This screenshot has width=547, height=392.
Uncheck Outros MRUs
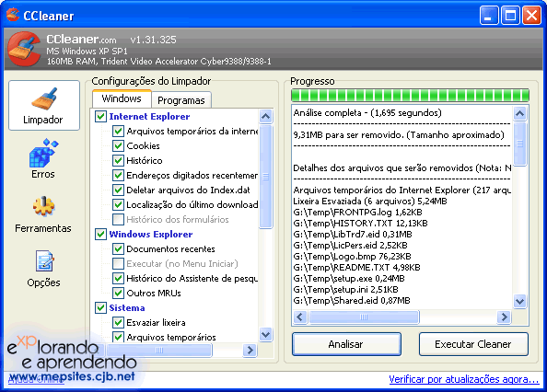coord(118,293)
